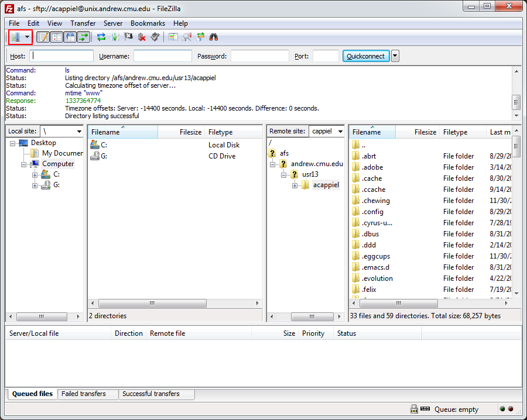The height and width of the screenshot is (420, 527).
Task: Disconnect from the currently visible server
Action: pyautogui.click(x=142, y=37)
